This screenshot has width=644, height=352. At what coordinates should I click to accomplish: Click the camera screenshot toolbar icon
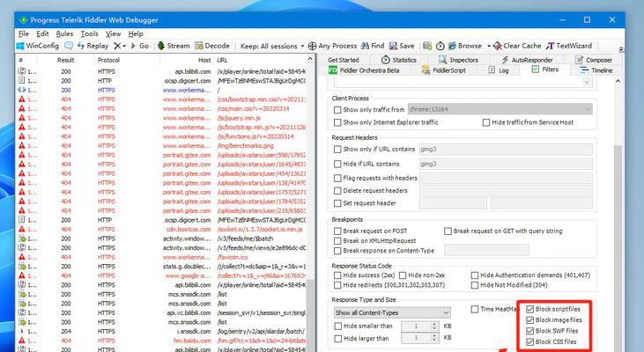click(427, 46)
